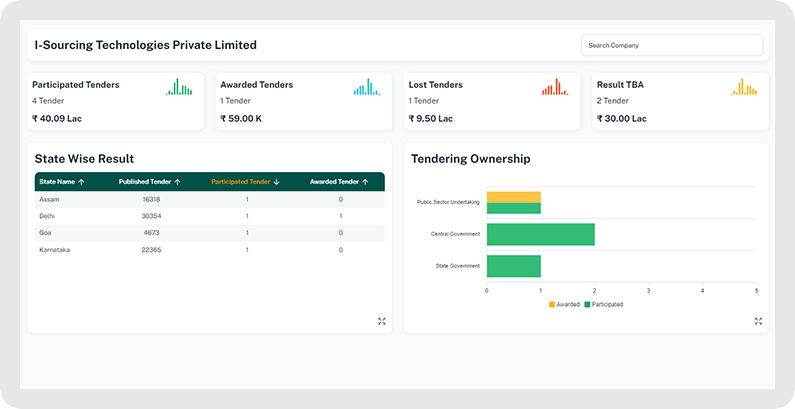Expand the Tendering Ownership chart fullscreen
795x409 pixels.
pos(758,321)
